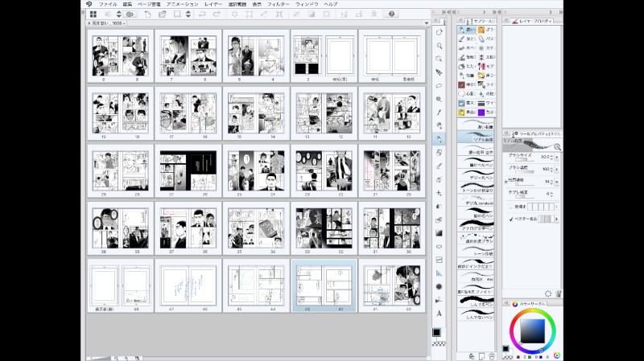Click the duplicate sub tool icon below the brush list

(x=481, y=356)
